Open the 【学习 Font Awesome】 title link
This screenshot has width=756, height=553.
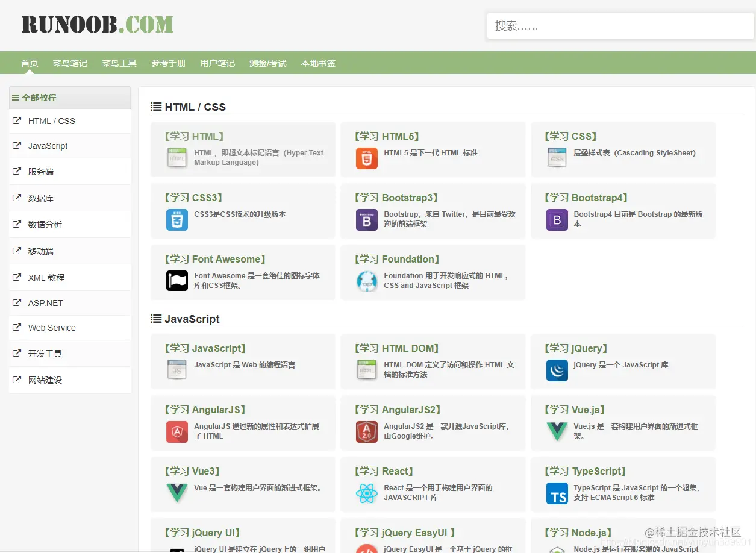(215, 259)
